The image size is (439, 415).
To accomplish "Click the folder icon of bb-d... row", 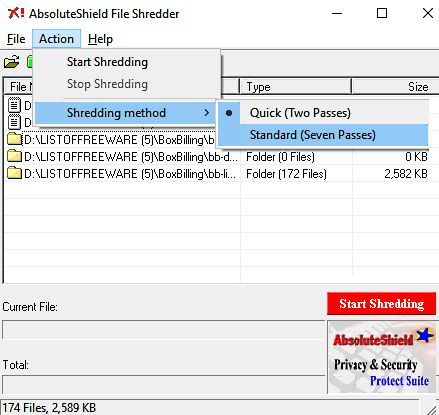I will click(14, 156).
